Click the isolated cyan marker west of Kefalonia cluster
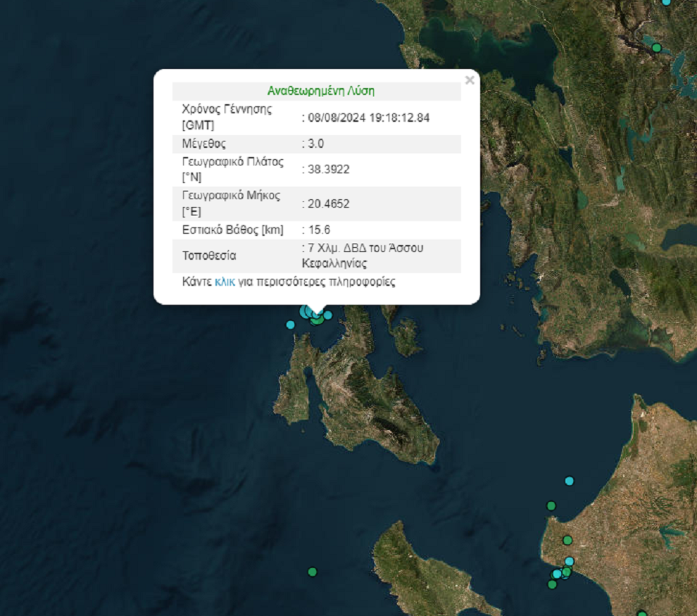The height and width of the screenshot is (616, 697). (x=290, y=325)
